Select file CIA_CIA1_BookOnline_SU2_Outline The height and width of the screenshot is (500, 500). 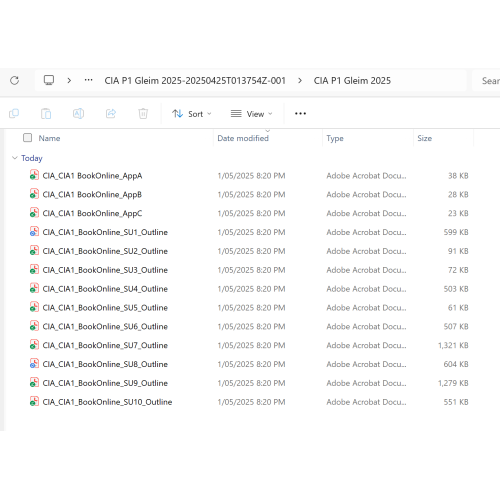point(105,251)
